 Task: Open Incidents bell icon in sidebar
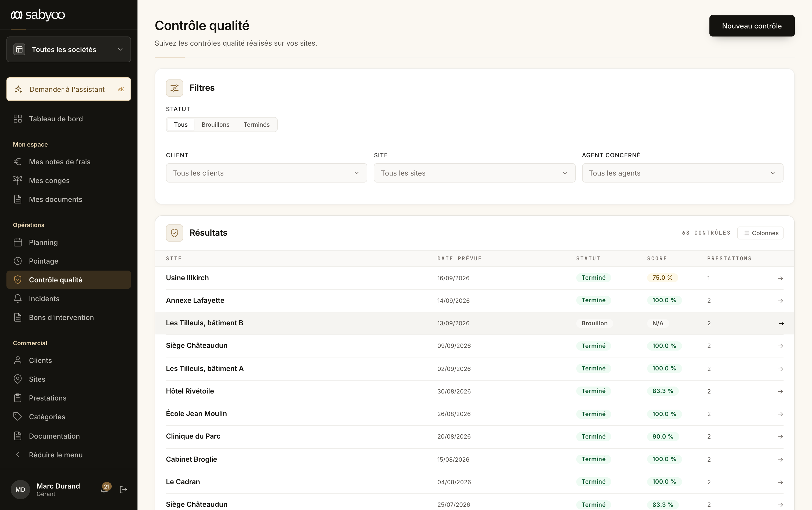17,298
